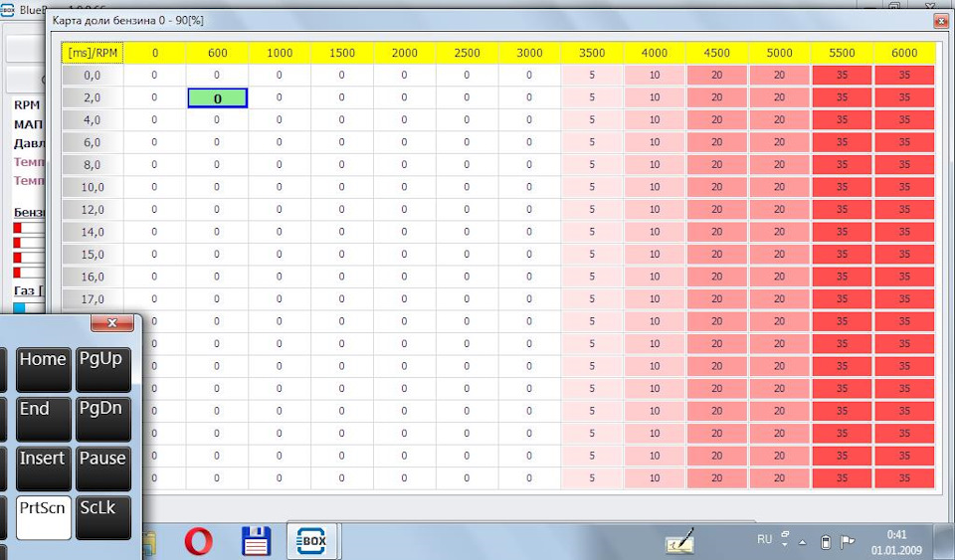Click the RPM label in the background window

pyautogui.click(x=27, y=105)
